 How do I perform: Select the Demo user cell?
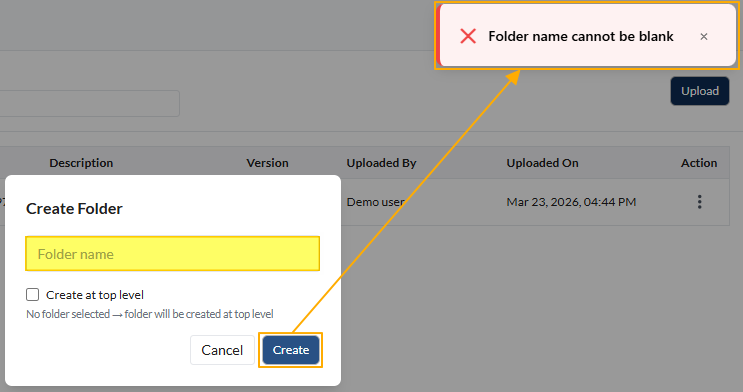pos(376,202)
